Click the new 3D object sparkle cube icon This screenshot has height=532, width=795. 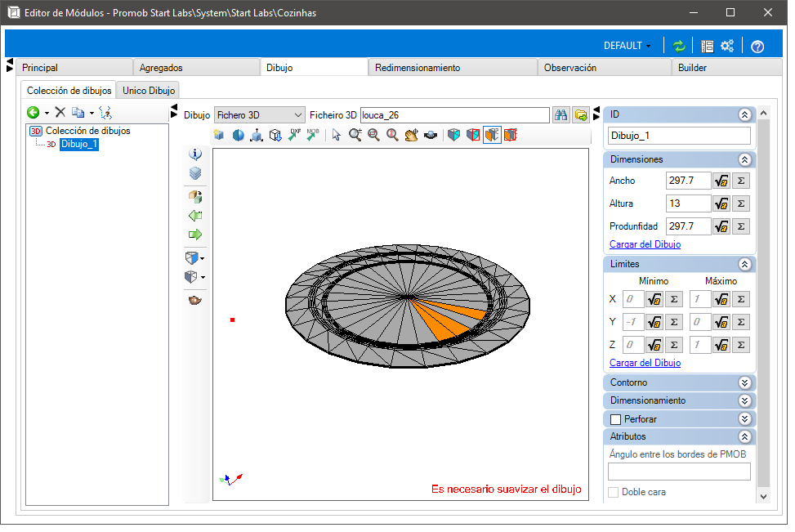218,135
